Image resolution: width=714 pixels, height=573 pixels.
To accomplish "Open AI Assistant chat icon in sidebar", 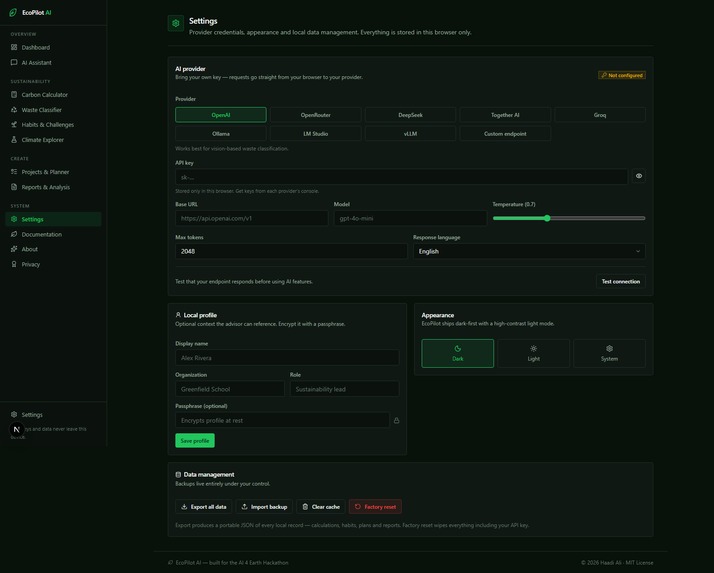I will [14, 62].
